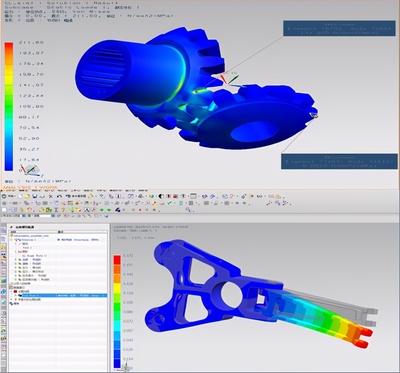
Task: Click the Undo arrow in top toolbar
Action: point(59,196)
